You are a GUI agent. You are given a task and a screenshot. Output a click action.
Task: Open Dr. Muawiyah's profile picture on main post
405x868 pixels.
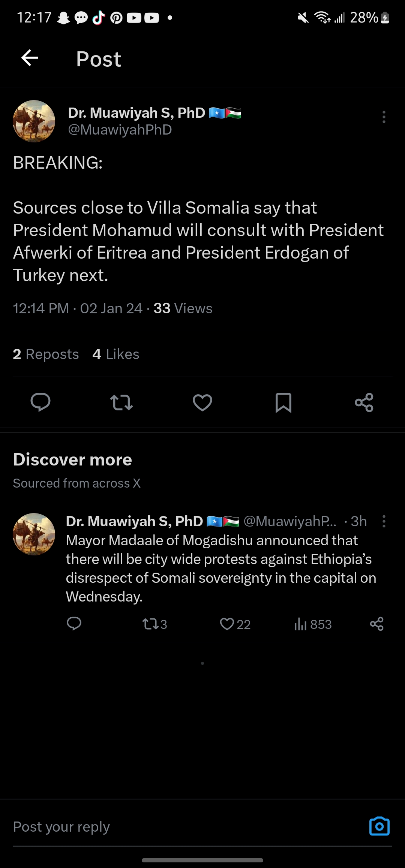click(34, 121)
